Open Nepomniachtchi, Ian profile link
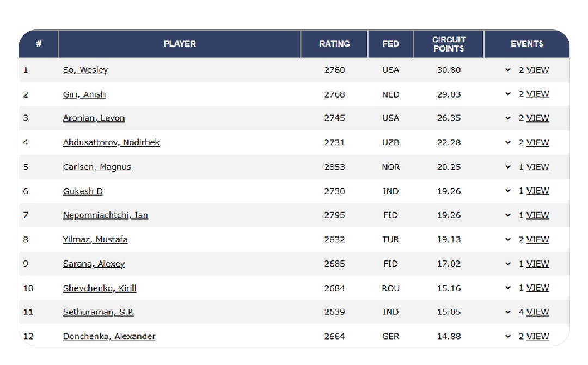The width and height of the screenshot is (588, 365). click(105, 215)
